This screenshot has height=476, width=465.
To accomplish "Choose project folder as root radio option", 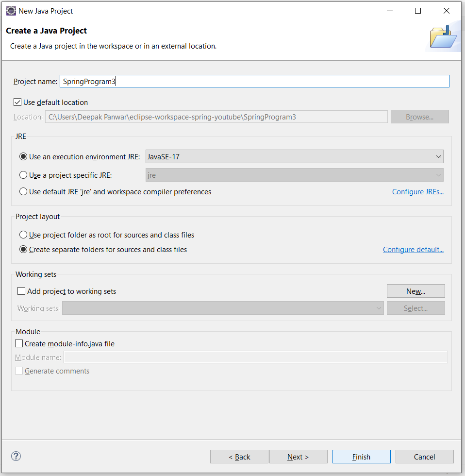I will (x=23, y=235).
